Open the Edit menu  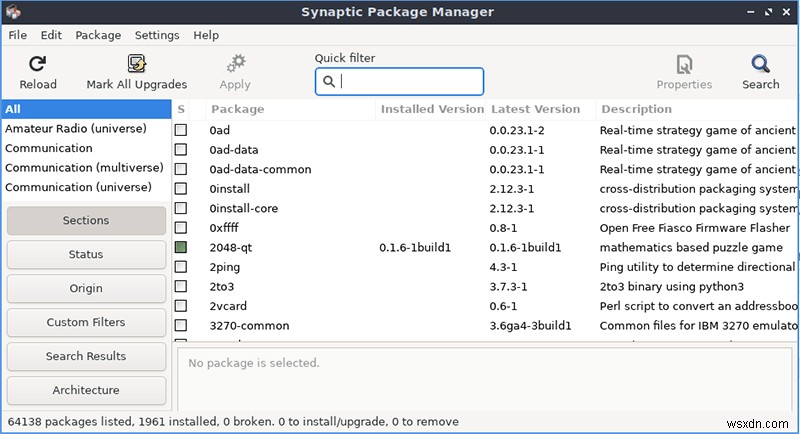[x=51, y=35]
